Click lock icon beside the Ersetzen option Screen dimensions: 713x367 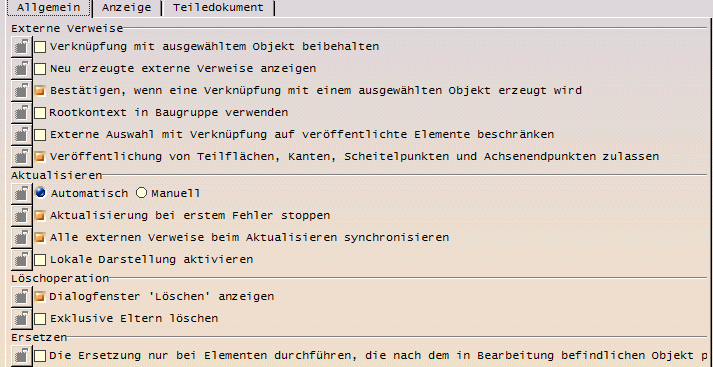click(x=21, y=356)
